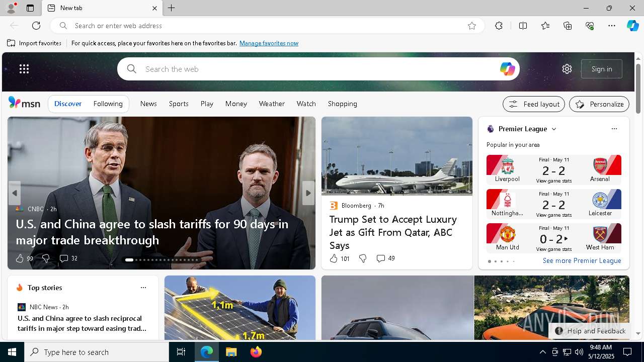Open the browser profile icon
The image size is (644, 362).
coord(11,8)
